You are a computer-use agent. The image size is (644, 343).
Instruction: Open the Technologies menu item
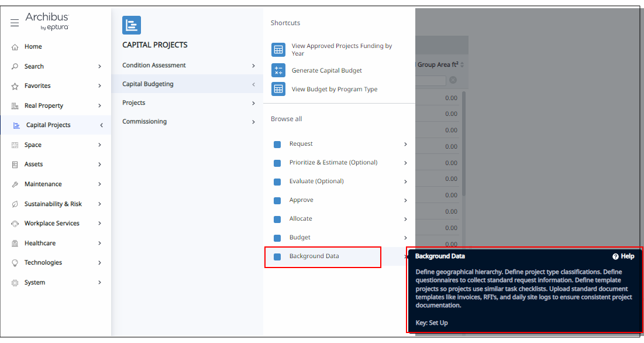click(43, 262)
